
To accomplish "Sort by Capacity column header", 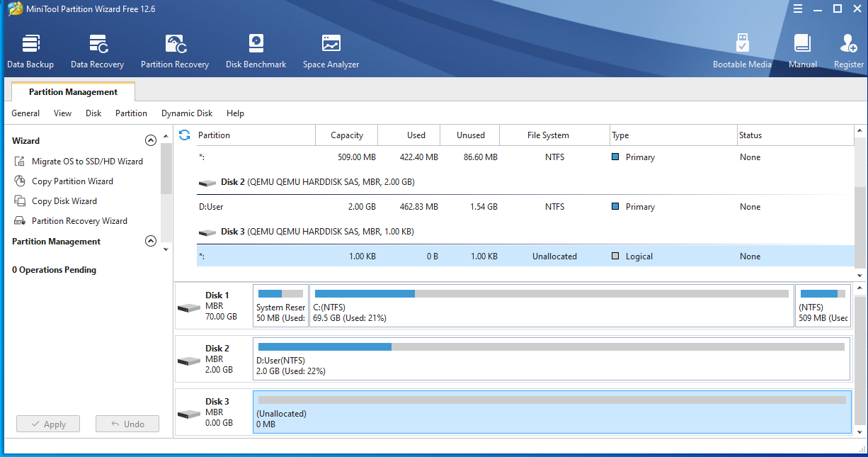I will tap(347, 135).
